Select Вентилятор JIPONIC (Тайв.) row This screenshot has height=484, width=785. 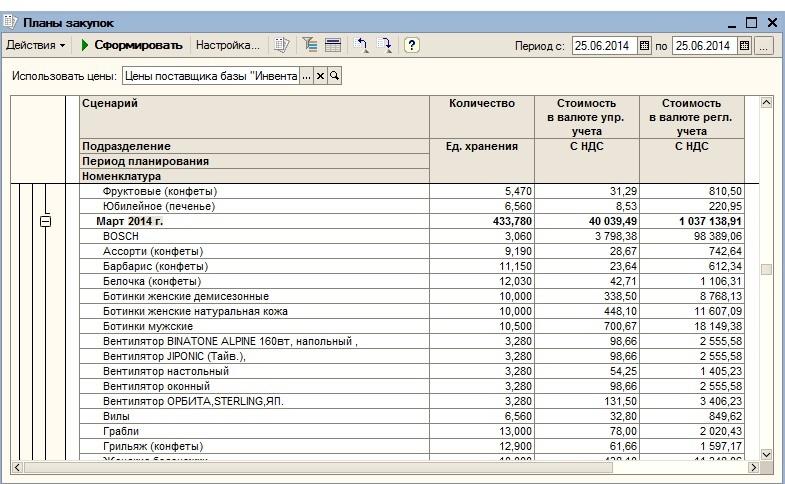[x=411, y=356]
